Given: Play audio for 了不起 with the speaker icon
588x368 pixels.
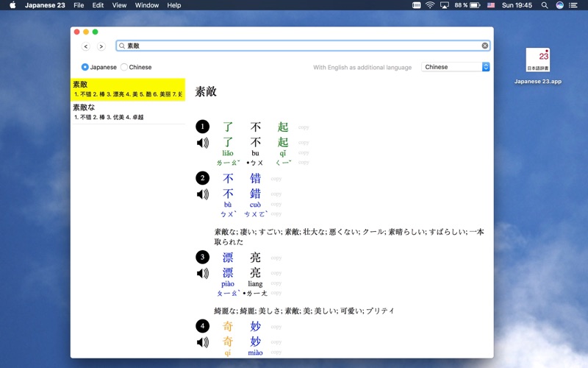Looking at the screenshot, I should coord(203,143).
